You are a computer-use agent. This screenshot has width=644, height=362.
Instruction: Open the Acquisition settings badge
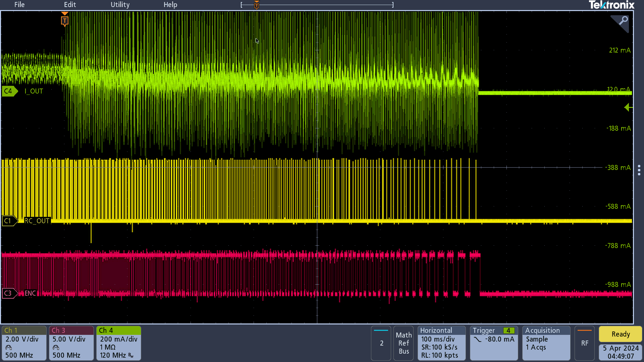(x=546, y=343)
